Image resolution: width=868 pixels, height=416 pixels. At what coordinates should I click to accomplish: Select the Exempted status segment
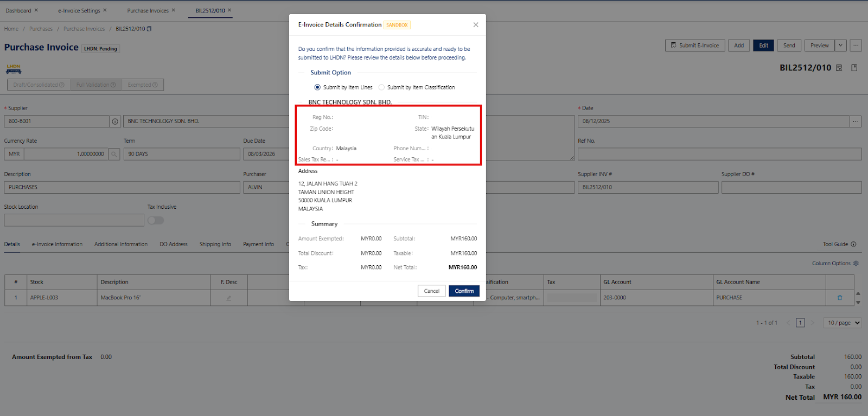pos(143,85)
